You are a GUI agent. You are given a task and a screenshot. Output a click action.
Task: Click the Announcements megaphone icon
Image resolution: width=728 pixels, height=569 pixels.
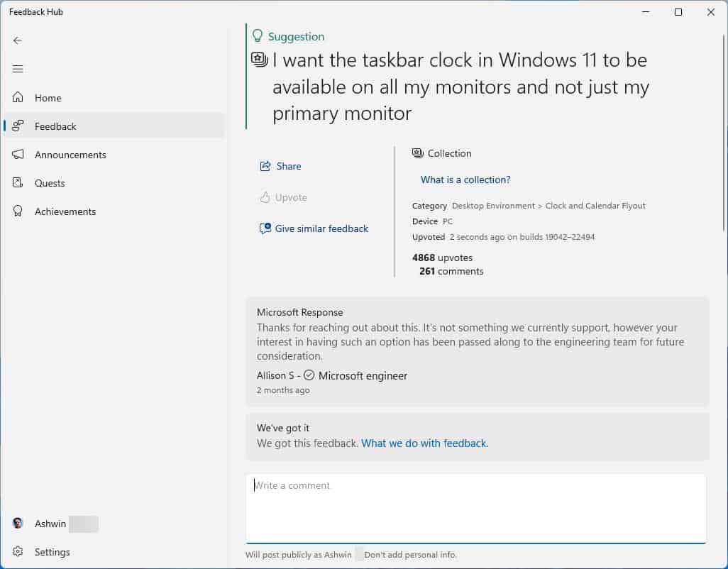(x=17, y=155)
